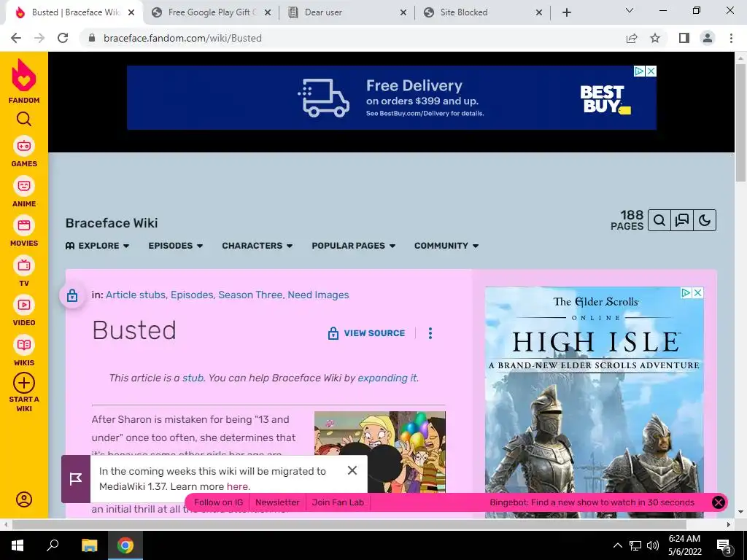
Task: Open the Windows Start menu
Action: click(18, 545)
